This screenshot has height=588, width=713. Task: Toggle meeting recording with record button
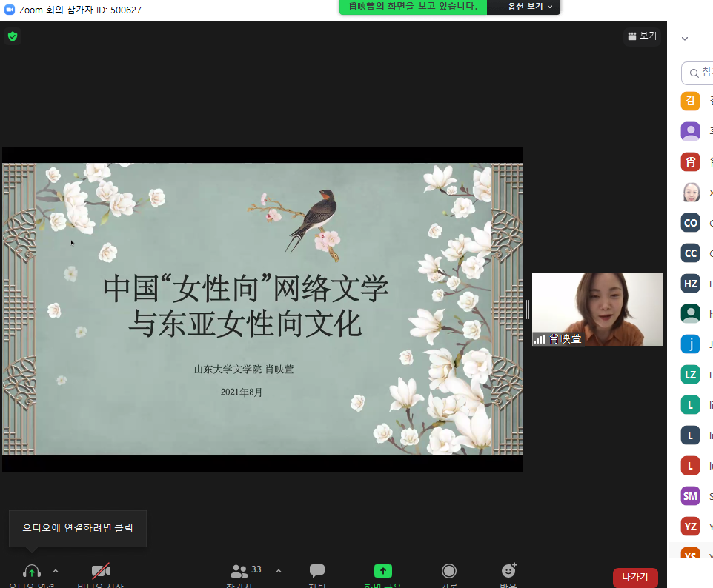[448, 571]
